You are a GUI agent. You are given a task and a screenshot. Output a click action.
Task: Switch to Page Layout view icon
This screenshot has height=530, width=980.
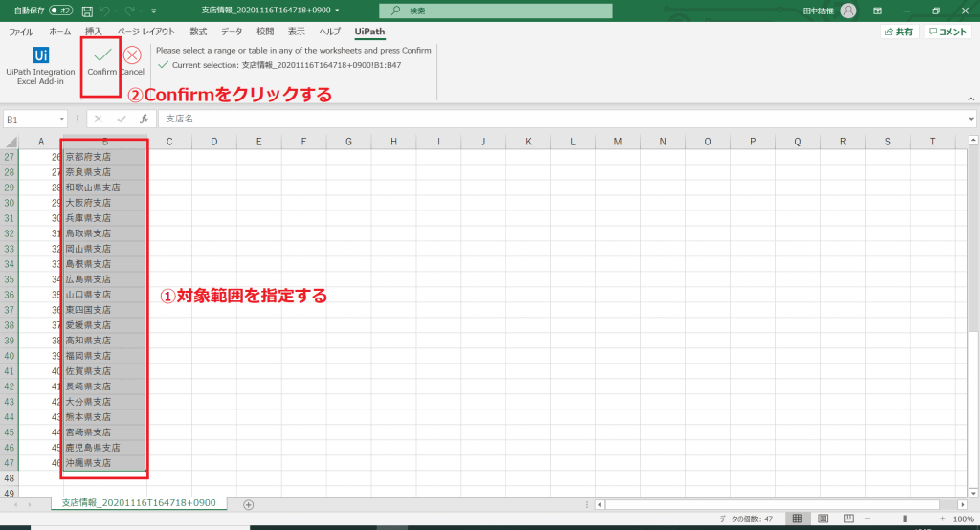(x=822, y=519)
